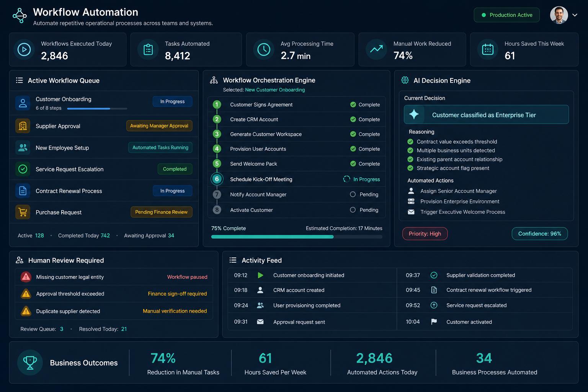Click the sparkle icon in the Enterprise Tier decision

(x=414, y=114)
